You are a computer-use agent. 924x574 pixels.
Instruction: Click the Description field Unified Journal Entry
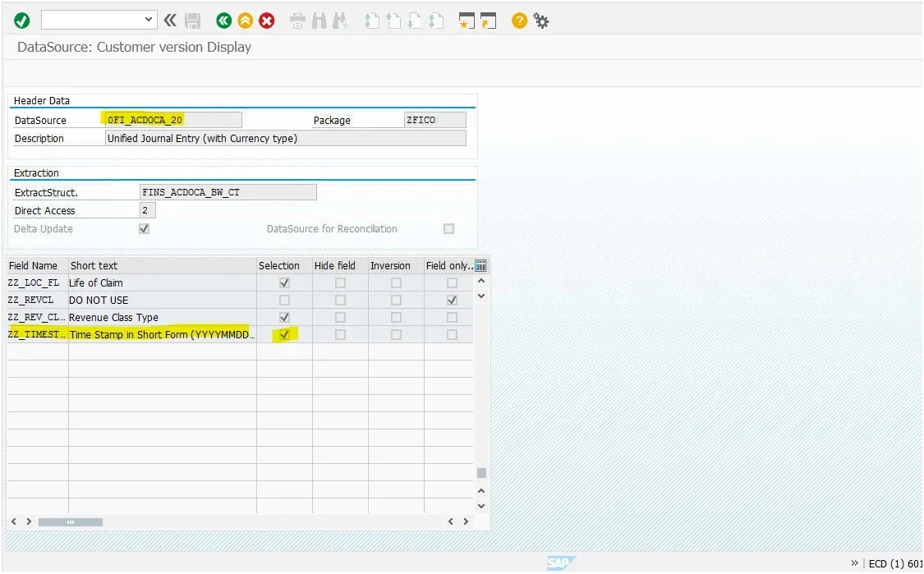click(x=285, y=139)
